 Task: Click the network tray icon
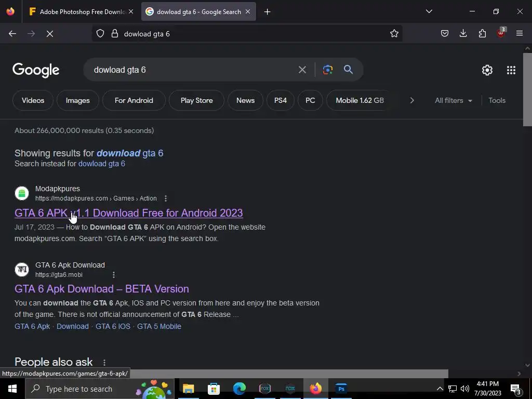[x=453, y=389]
